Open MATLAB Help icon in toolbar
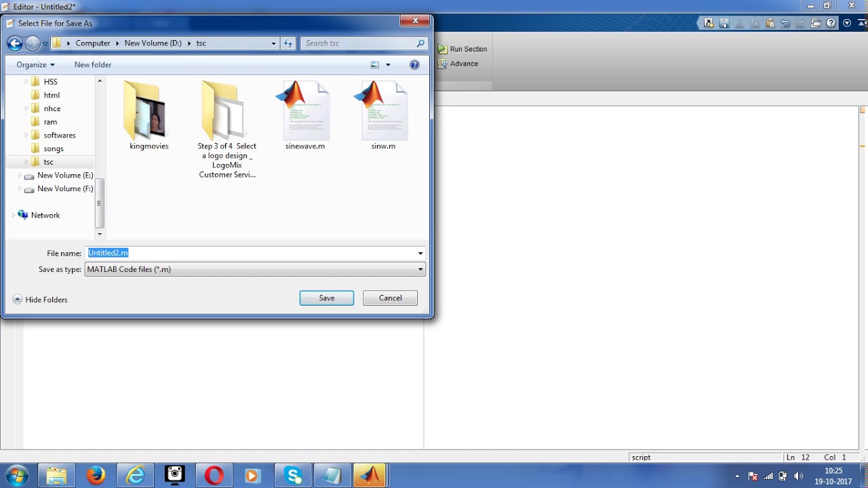Screen dimensions: 868x488 point(831,23)
